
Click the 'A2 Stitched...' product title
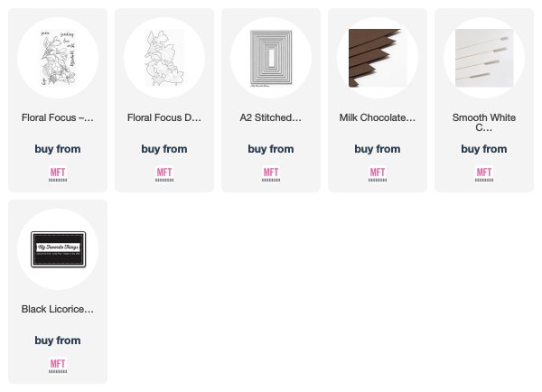tap(271, 118)
